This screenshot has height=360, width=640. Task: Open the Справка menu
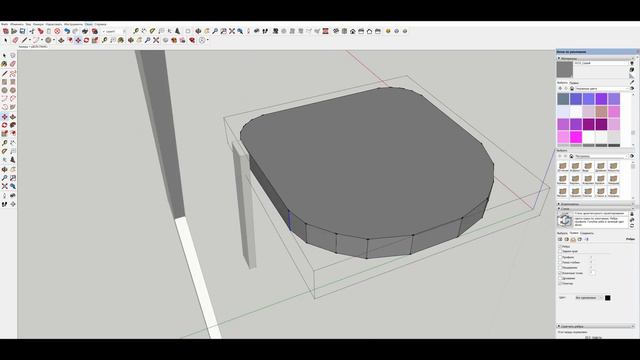pos(100,24)
